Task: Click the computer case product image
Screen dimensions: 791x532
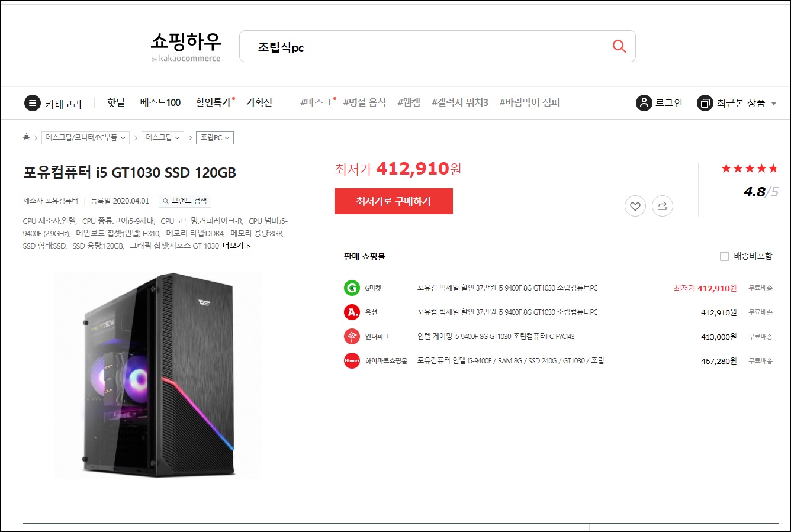Action: coord(157,375)
